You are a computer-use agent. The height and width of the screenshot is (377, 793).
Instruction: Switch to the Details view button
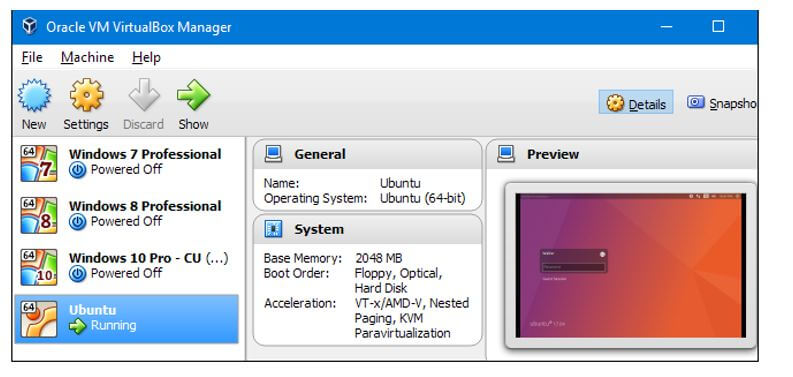coord(636,102)
